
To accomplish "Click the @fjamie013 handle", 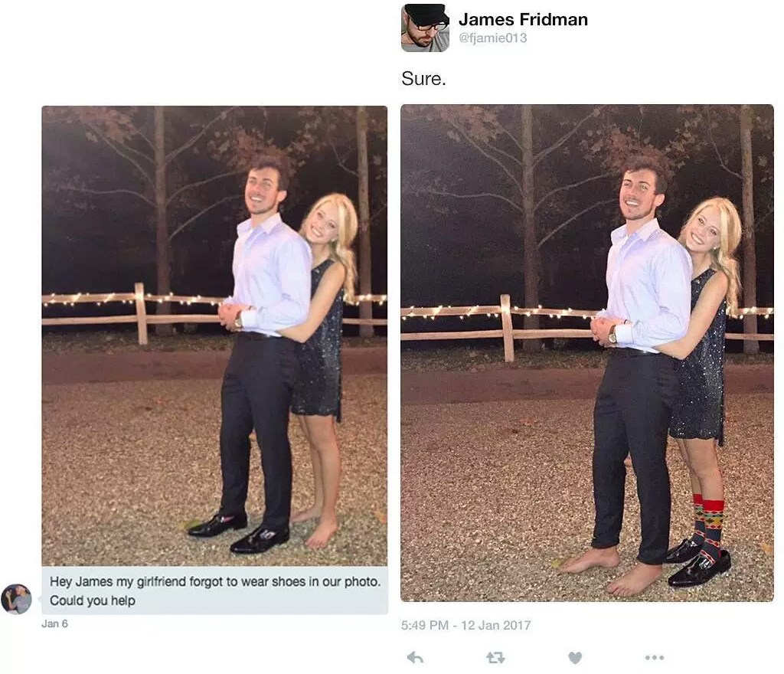I will pyautogui.click(x=492, y=38).
